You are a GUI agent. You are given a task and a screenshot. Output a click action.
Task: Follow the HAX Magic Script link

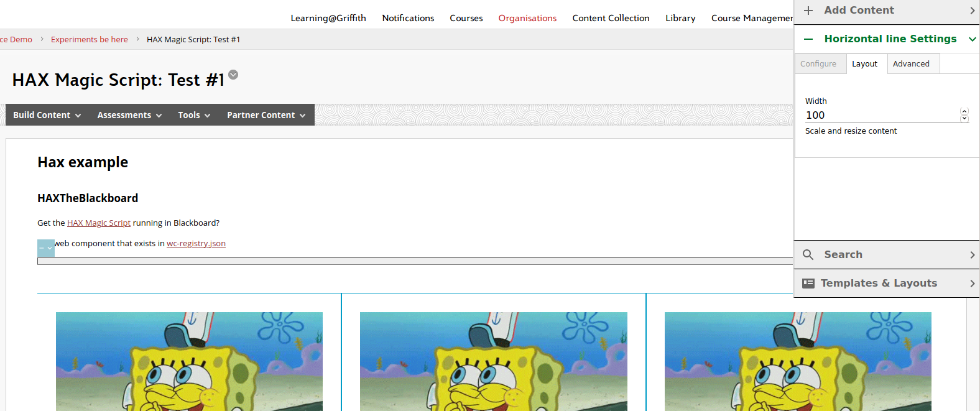click(99, 223)
